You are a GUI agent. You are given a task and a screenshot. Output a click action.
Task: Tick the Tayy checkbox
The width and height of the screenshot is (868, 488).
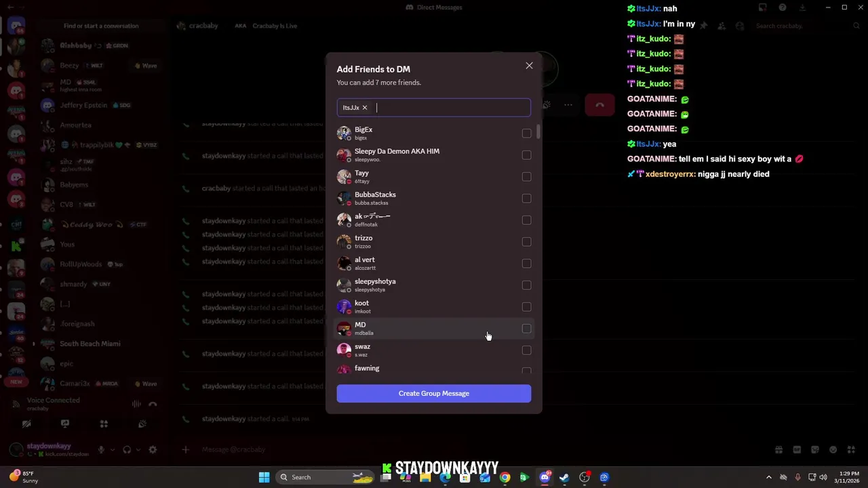click(x=526, y=177)
